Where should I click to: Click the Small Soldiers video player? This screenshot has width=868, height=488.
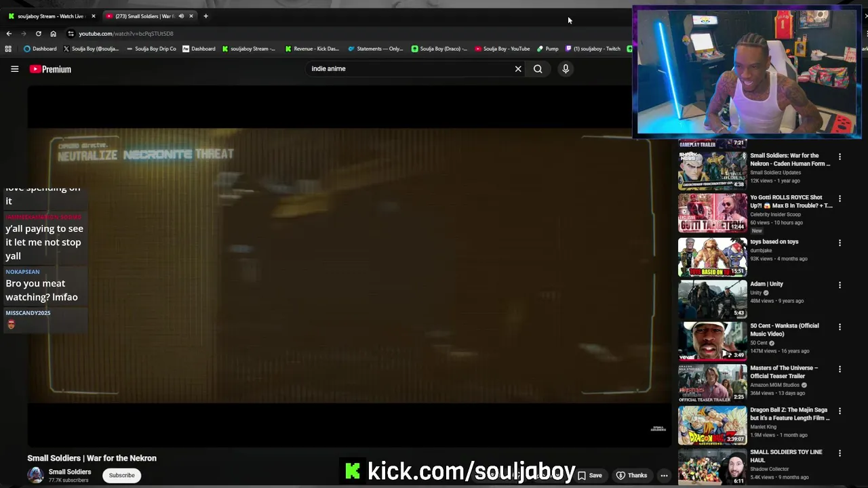(x=349, y=266)
